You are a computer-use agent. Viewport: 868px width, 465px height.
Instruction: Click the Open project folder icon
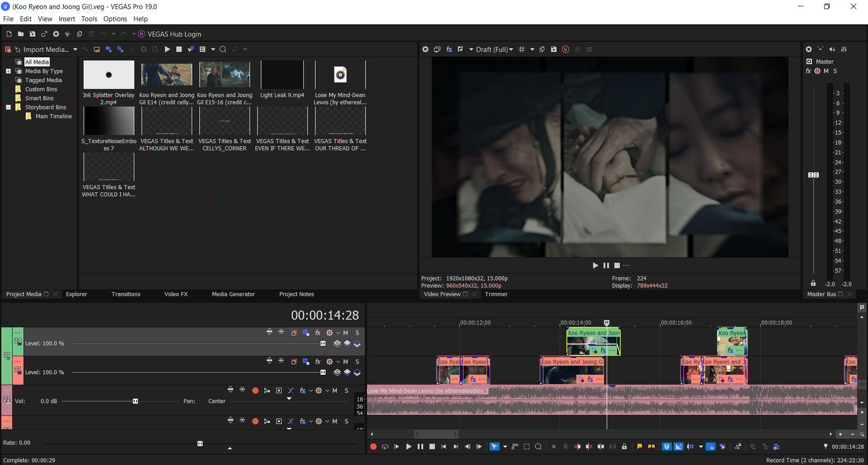coord(20,34)
